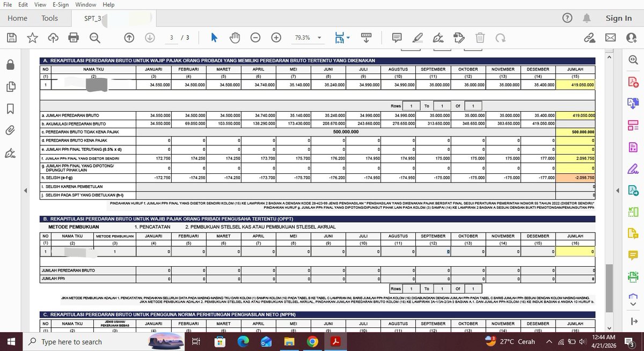Click the vertical scrollbar thumb
This screenshot has height=351, width=644.
pos(609,287)
